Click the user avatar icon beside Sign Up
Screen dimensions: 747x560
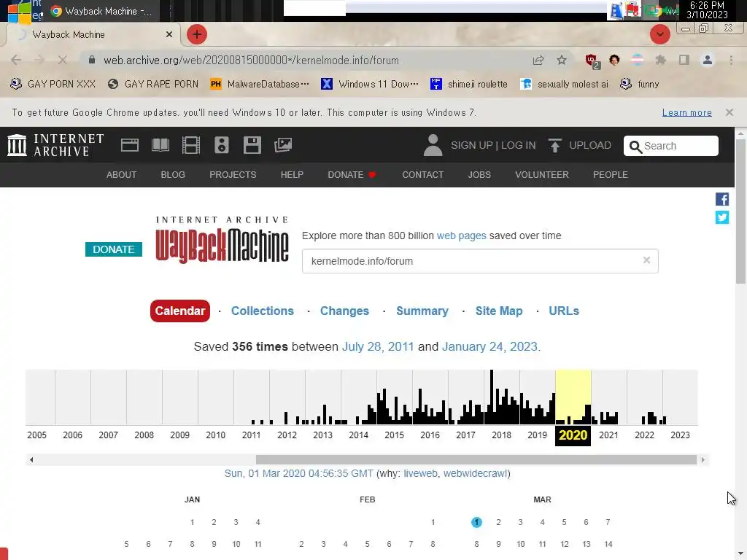433,145
